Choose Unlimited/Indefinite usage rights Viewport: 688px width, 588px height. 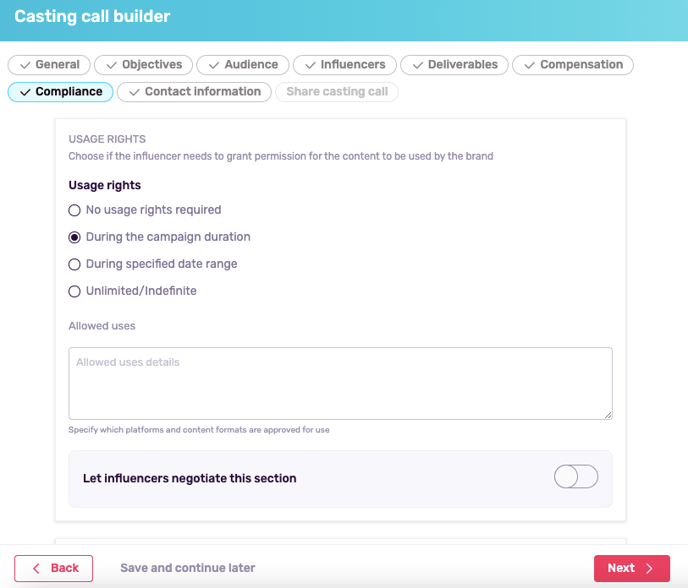click(74, 291)
